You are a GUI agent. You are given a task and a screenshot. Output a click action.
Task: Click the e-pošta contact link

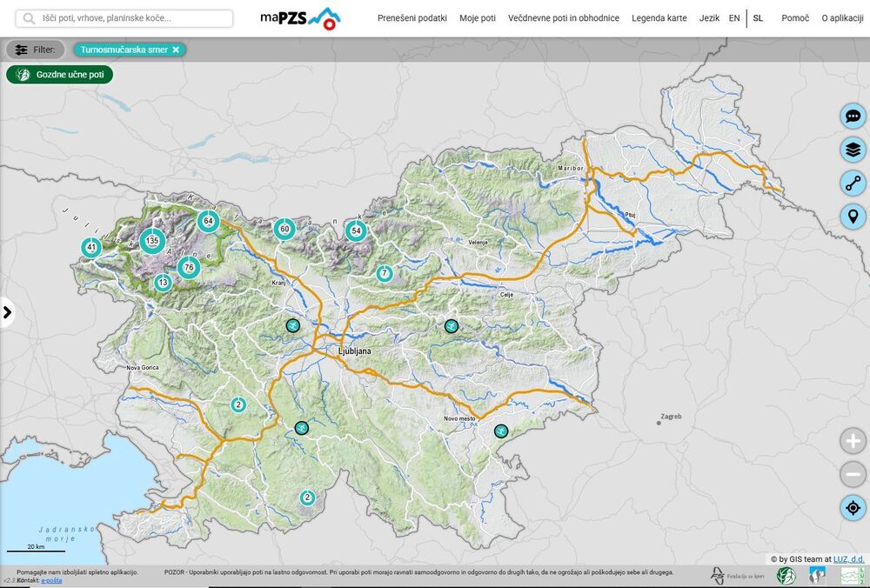(50, 579)
